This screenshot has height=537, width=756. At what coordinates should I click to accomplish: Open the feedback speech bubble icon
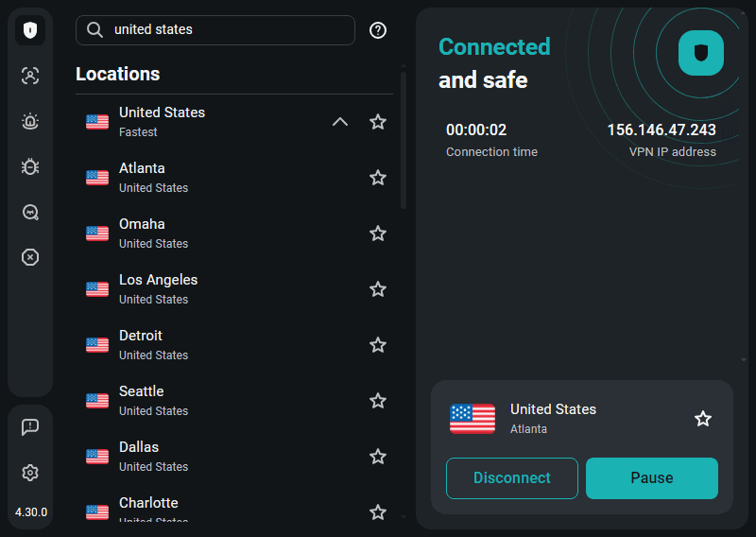[30, 427]
